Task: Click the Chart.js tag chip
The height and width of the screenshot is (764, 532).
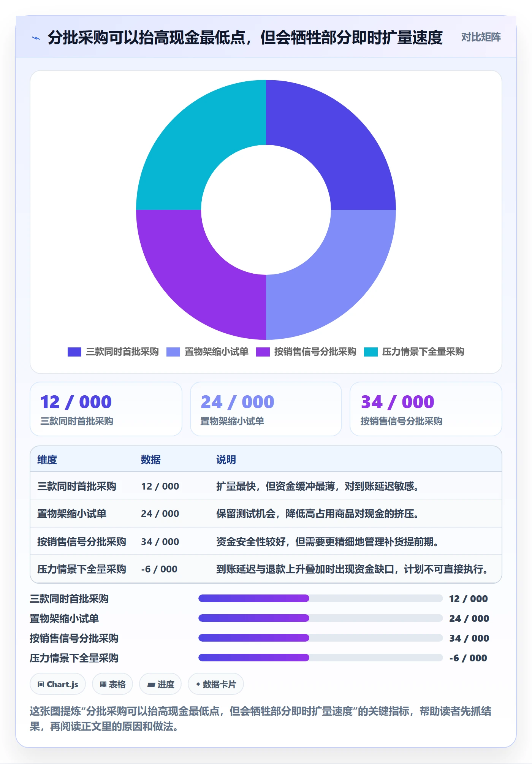Action: pyautogui.click(x=58, y=684)
